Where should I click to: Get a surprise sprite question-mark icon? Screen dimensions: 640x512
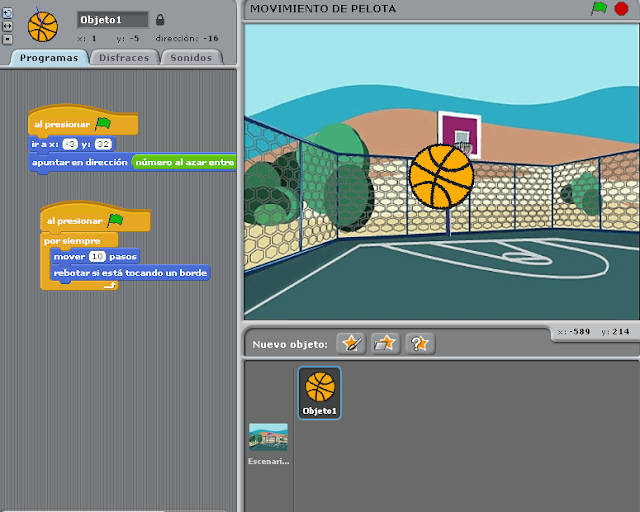click(420, 343)
